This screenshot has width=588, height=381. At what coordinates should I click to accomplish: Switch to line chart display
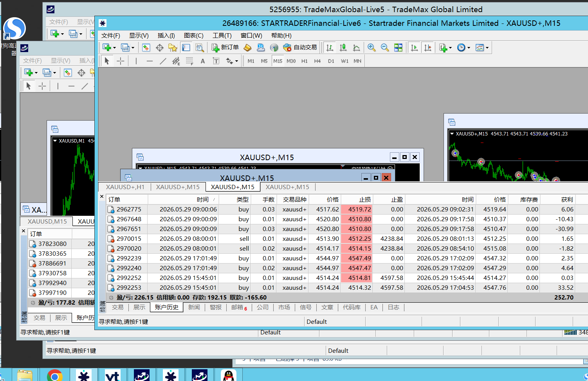tap(356, 47)
